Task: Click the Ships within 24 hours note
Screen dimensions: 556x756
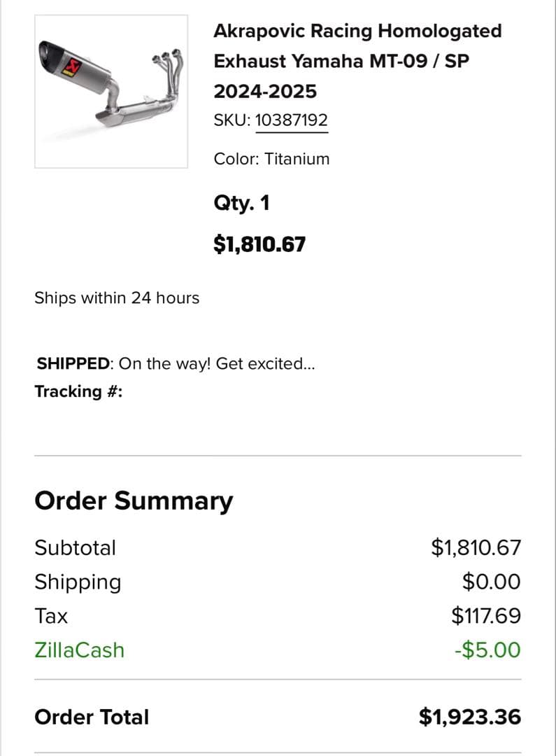Action: [117, 297]
